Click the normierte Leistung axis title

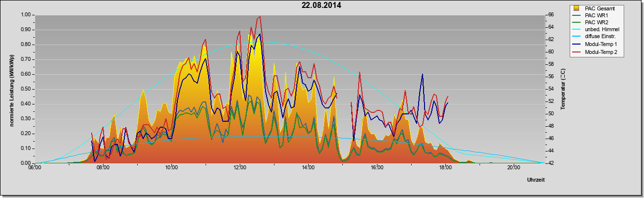pyautogui.click(x=11, y=89)
